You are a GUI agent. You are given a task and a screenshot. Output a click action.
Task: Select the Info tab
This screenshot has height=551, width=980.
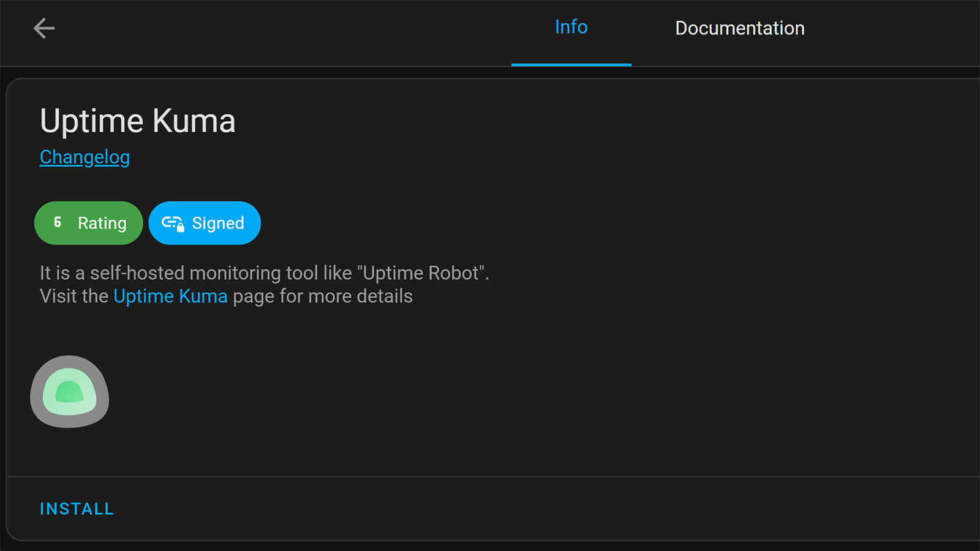click(570, 28)
